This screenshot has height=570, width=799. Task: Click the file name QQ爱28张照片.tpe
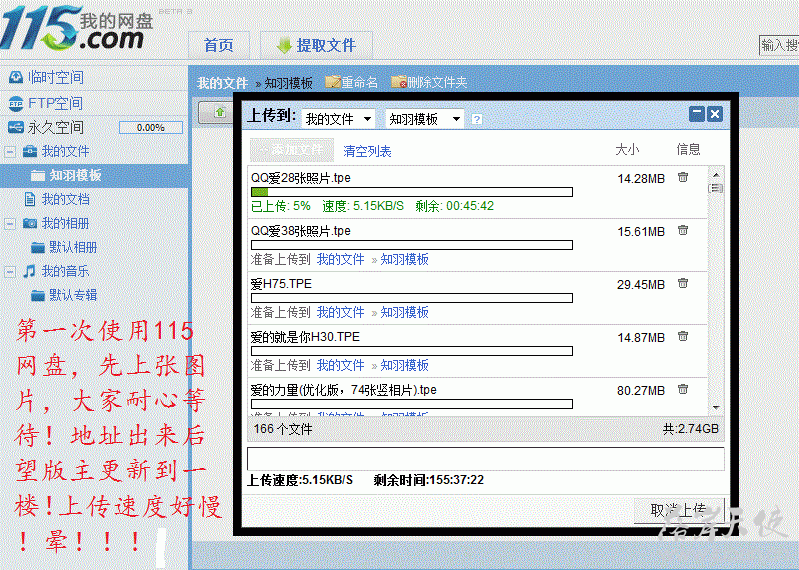click(x=301, y=178)
